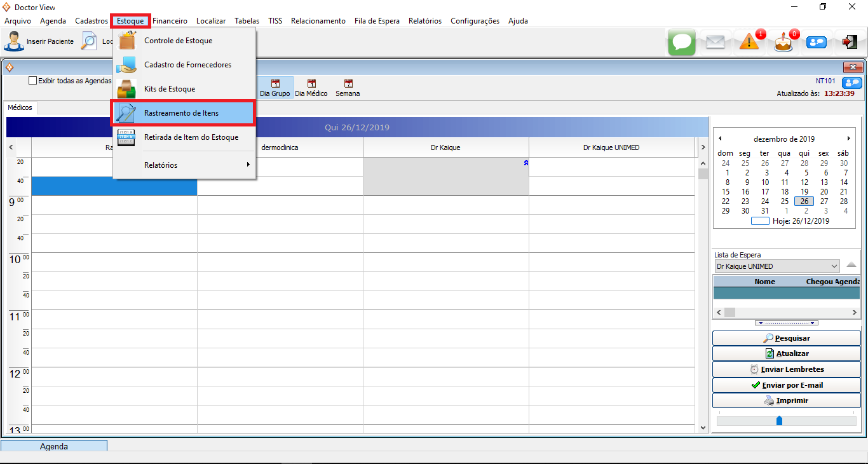Screen dimensions: 868x464
Task: Select Retirada de Item do Estoque
Action: 191,137
